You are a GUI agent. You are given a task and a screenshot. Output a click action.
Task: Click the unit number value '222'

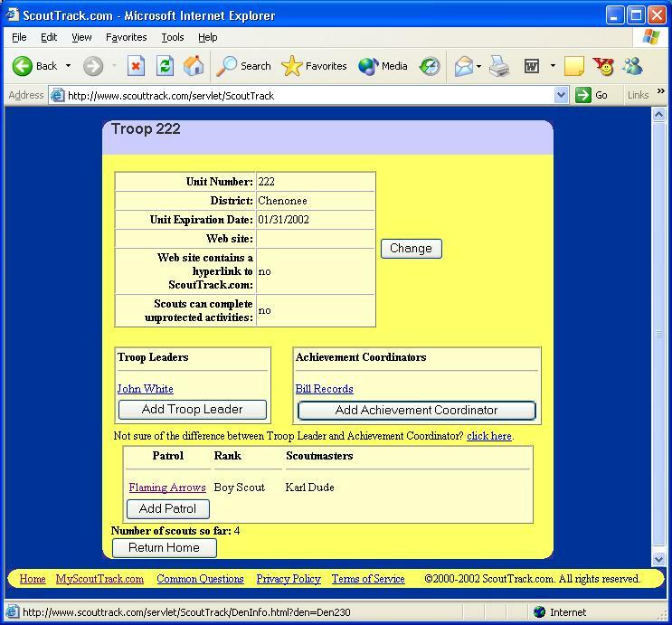coord(266,182)
